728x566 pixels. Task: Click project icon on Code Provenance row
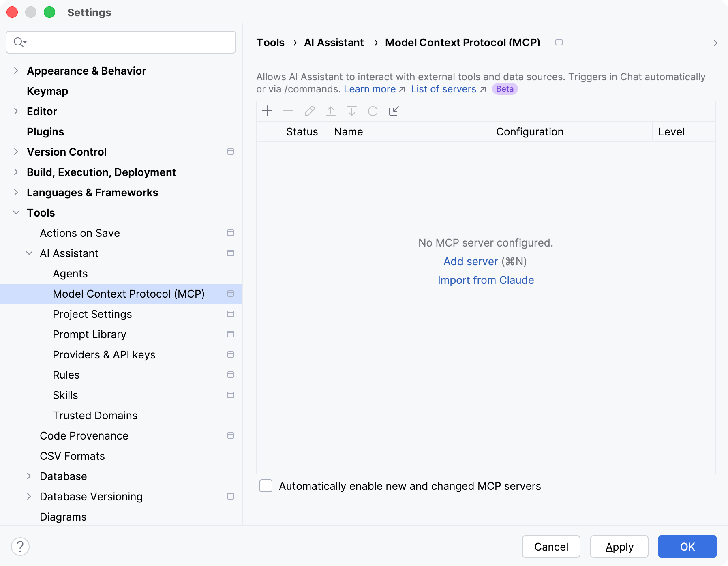click(231, 435)
